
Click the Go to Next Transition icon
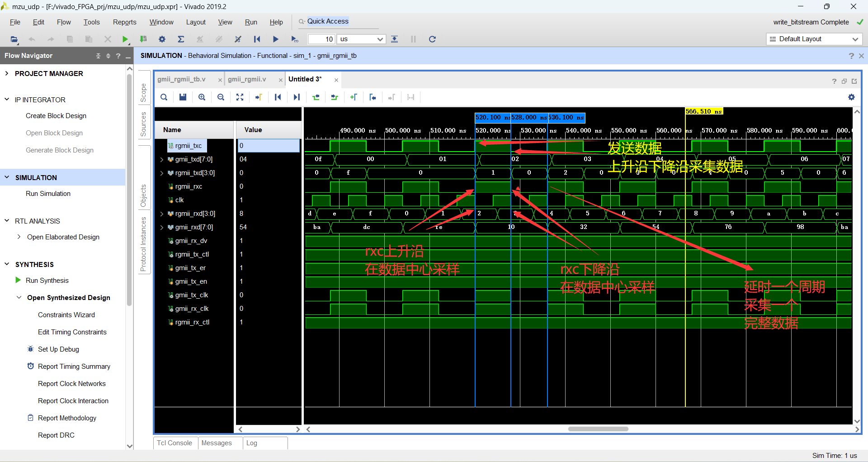click(296, 97)
